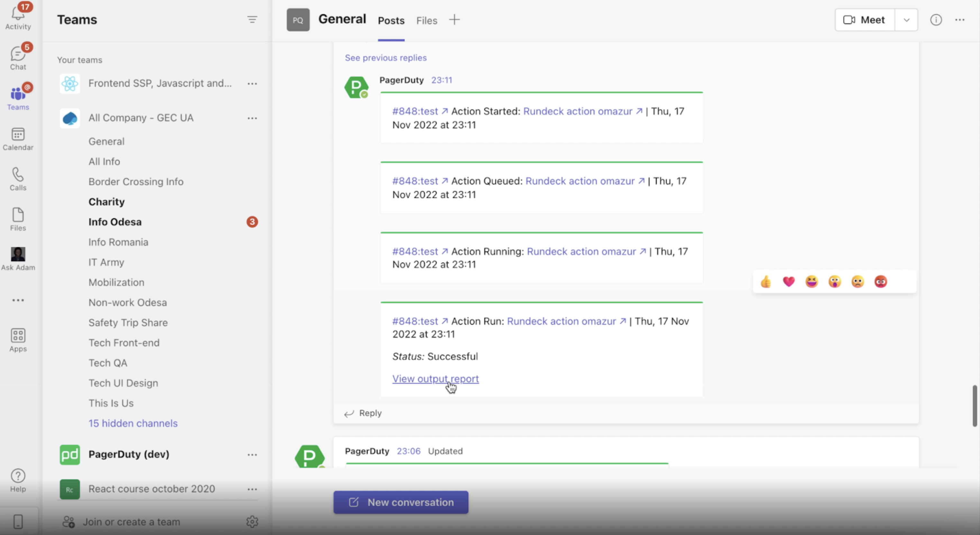The image size is (980, 535).
Task: Open the View output report link
Action: (x=435, y=379)
